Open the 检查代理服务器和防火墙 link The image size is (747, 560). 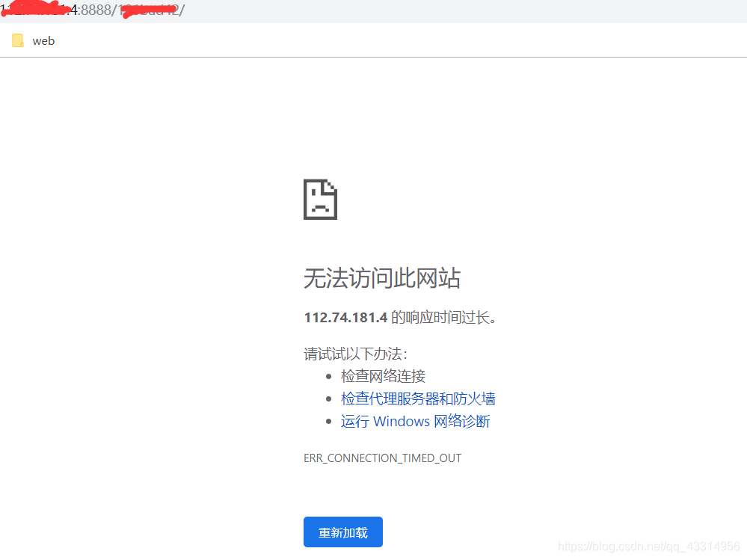[x=418, y=399]
